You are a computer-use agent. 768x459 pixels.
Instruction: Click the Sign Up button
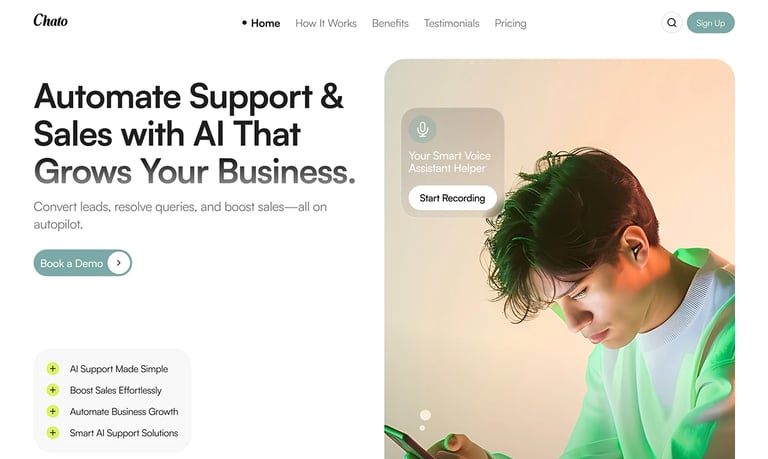click(x=711, y=23)
